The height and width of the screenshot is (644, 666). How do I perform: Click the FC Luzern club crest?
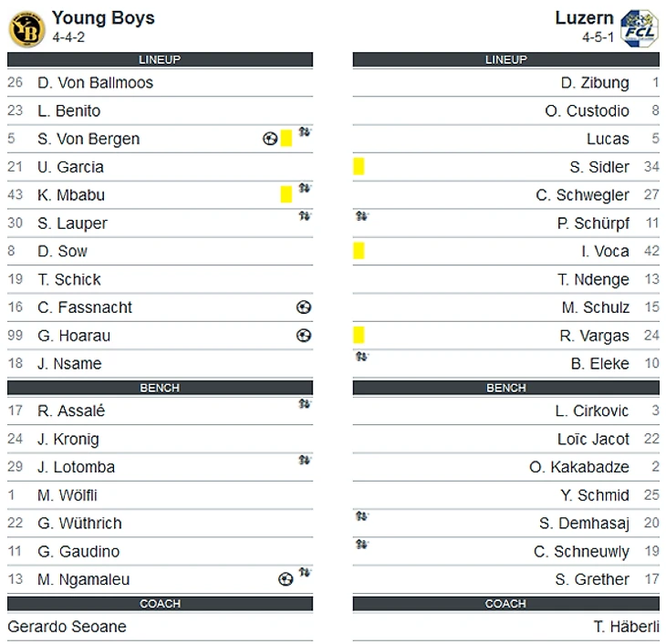(639, 28)
